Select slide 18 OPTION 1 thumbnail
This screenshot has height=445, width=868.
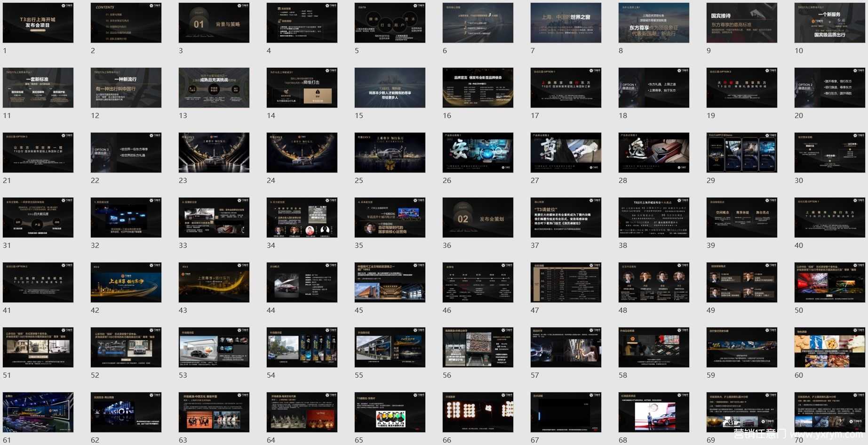point(654,87)
